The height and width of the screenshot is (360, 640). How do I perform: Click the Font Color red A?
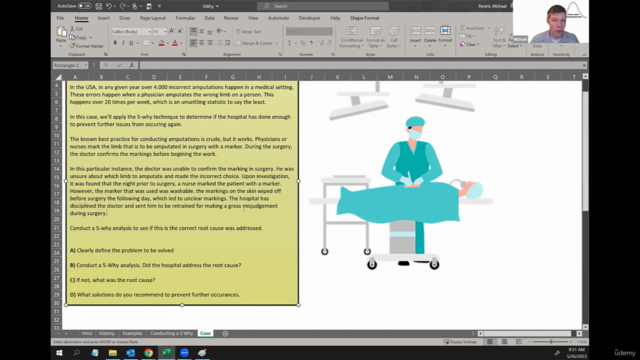click(175, 43)
